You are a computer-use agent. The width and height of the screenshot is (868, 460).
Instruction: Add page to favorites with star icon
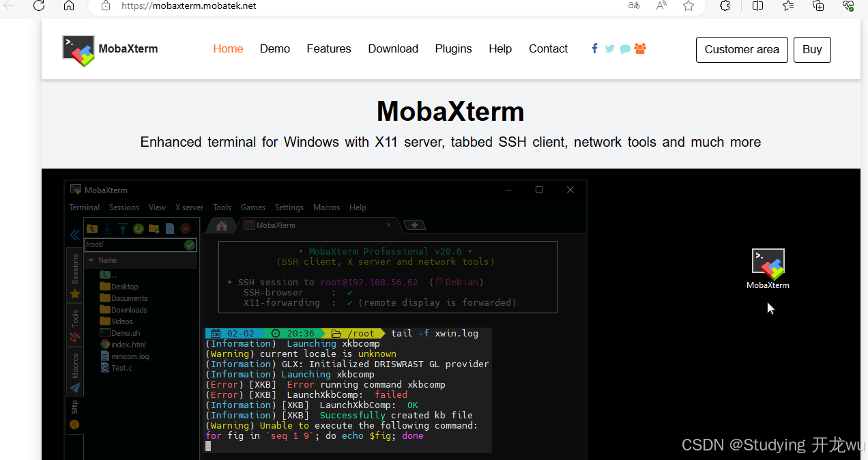(689, 5)
